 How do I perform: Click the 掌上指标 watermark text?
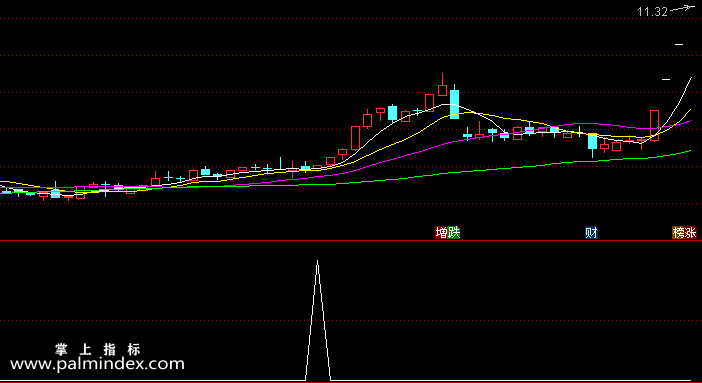click(x=98, y=349)
